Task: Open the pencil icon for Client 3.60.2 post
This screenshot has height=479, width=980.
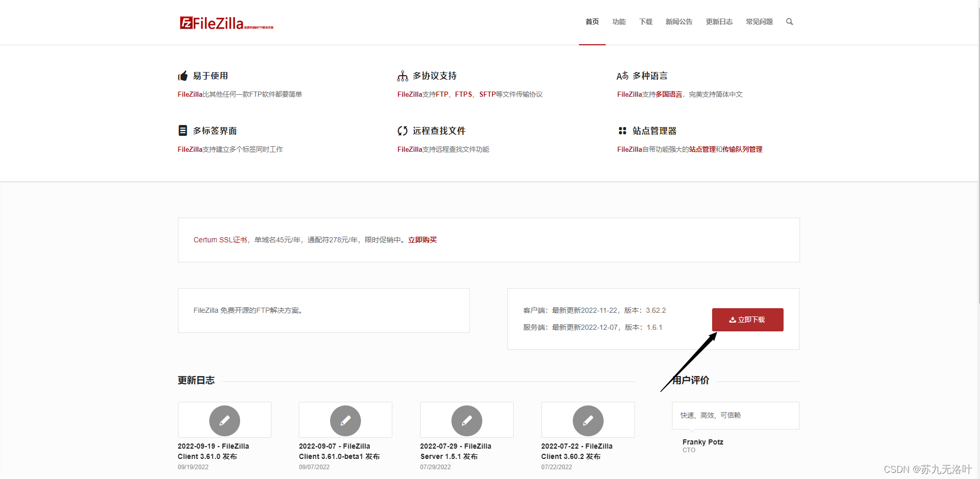Action: point(588,421)
